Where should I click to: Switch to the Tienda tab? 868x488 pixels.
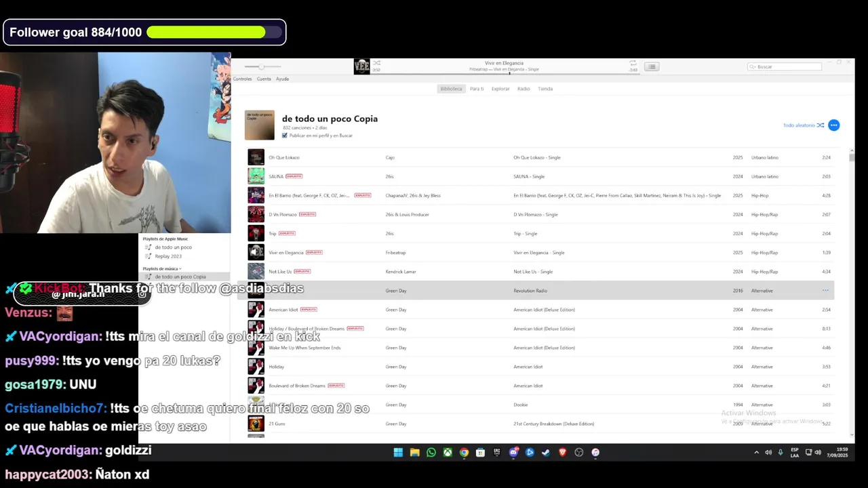545,89
